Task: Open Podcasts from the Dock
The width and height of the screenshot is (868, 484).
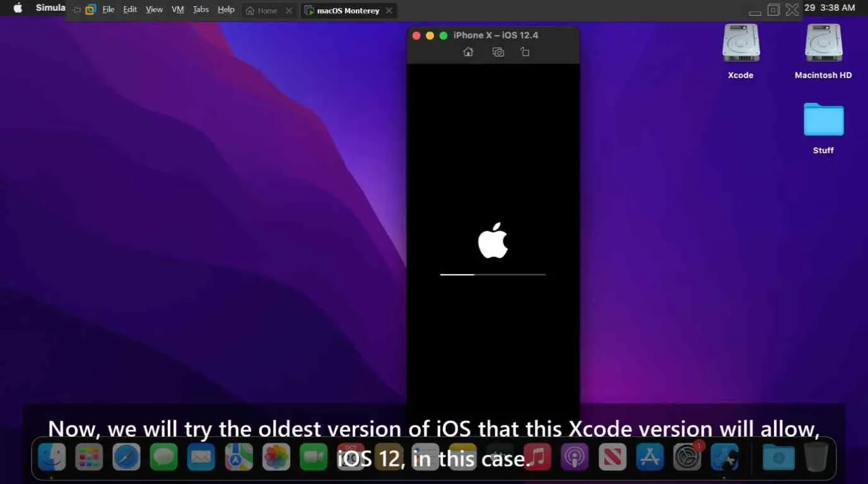Action: [574, 458]
